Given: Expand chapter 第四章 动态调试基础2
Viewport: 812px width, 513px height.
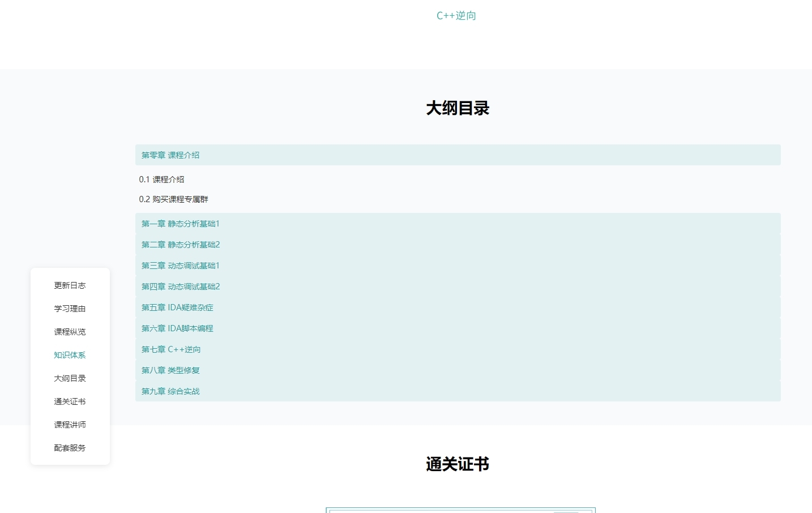Looking at the screenshot, I should click(x=180, y=287).
